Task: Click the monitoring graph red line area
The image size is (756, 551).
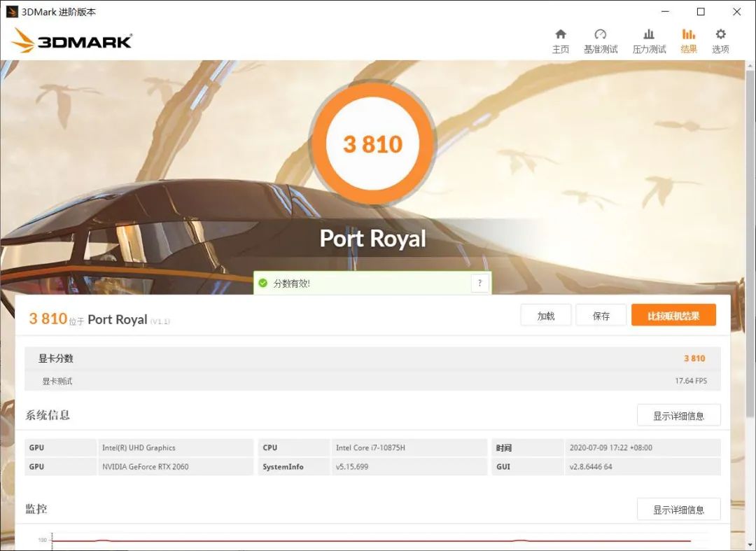Action: (371, 541)
